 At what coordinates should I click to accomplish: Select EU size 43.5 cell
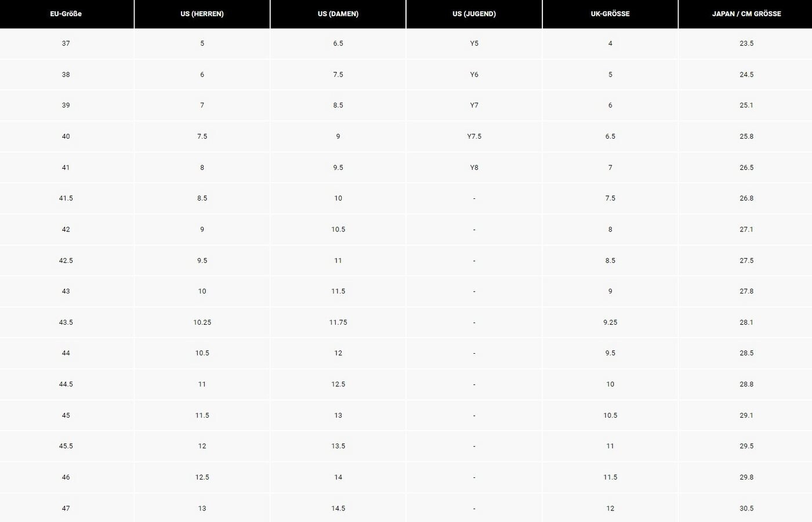[66, 322]
